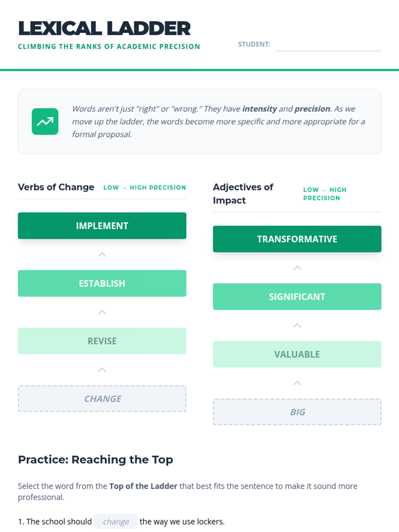Viewport: 399px width, 532px height.
Task: Click the Adjectives of Impact heading
Action: tap(243, 194)
